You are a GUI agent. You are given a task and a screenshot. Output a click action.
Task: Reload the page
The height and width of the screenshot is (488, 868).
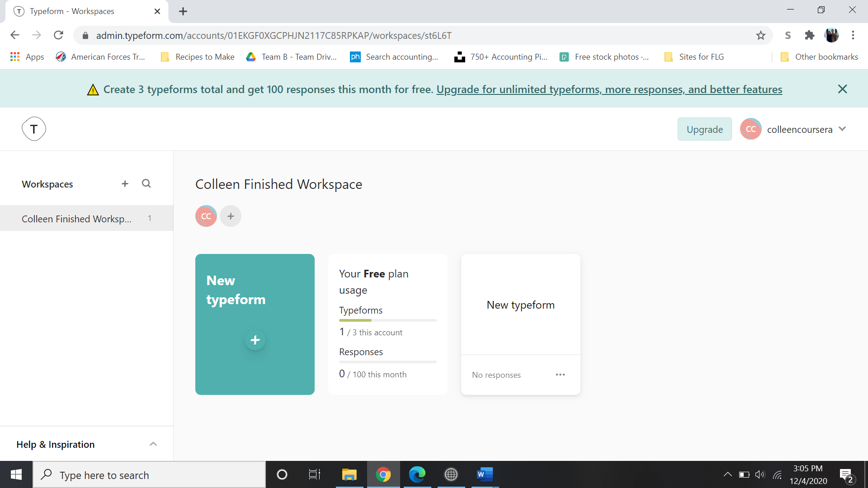coord(58,35)
